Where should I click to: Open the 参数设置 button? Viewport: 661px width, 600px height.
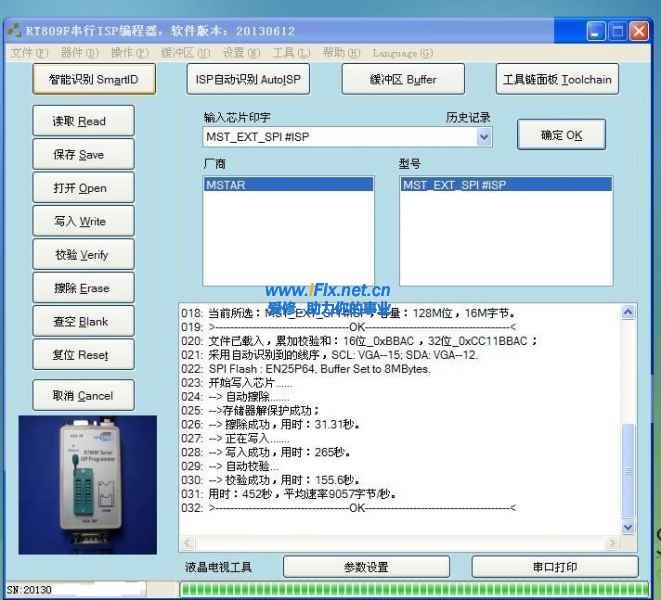coord(366,567)
